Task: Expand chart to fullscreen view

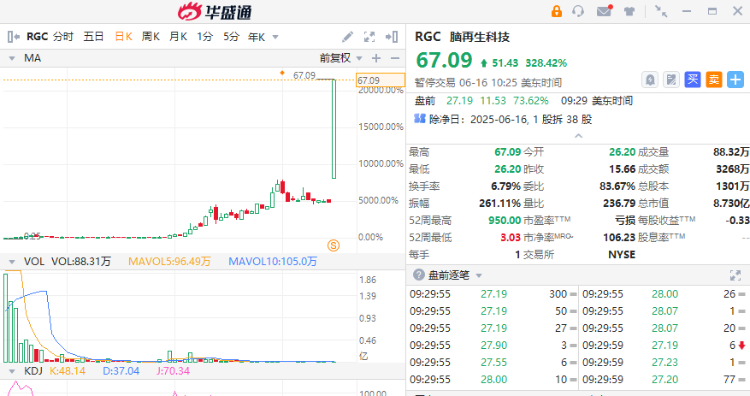Action: tap(369, 37)
